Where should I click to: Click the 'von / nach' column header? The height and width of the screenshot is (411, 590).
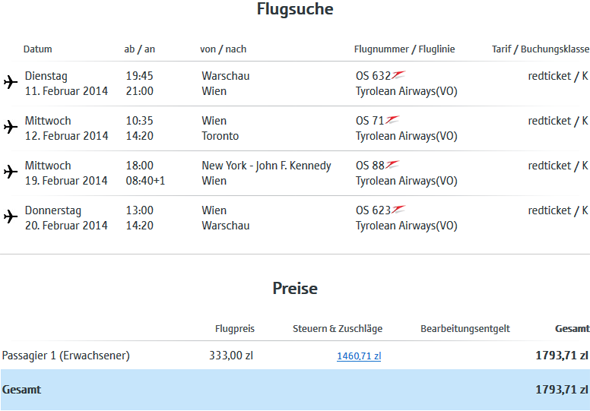pyautogui.click(x=223, y=49)
